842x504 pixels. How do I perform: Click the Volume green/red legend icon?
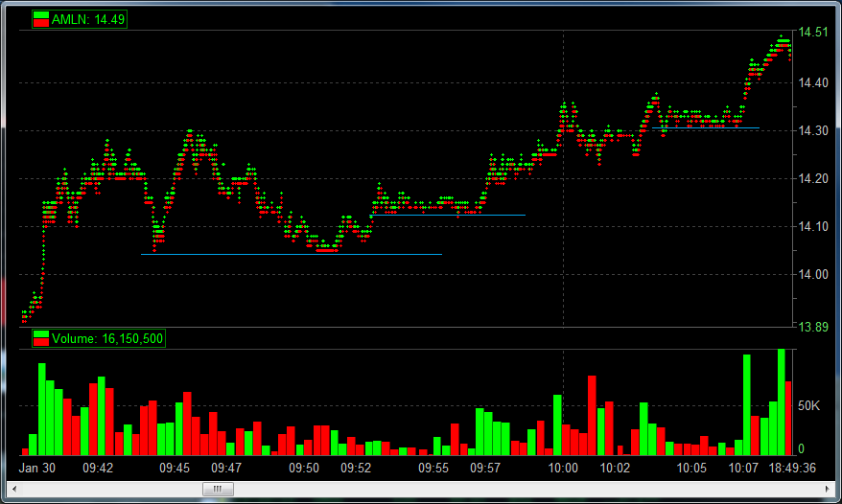coord(41,338)
